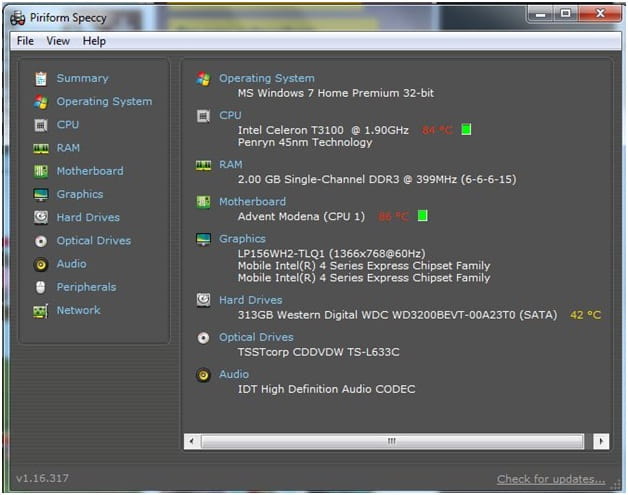Select Summary in the sidebar

(83, 78)
